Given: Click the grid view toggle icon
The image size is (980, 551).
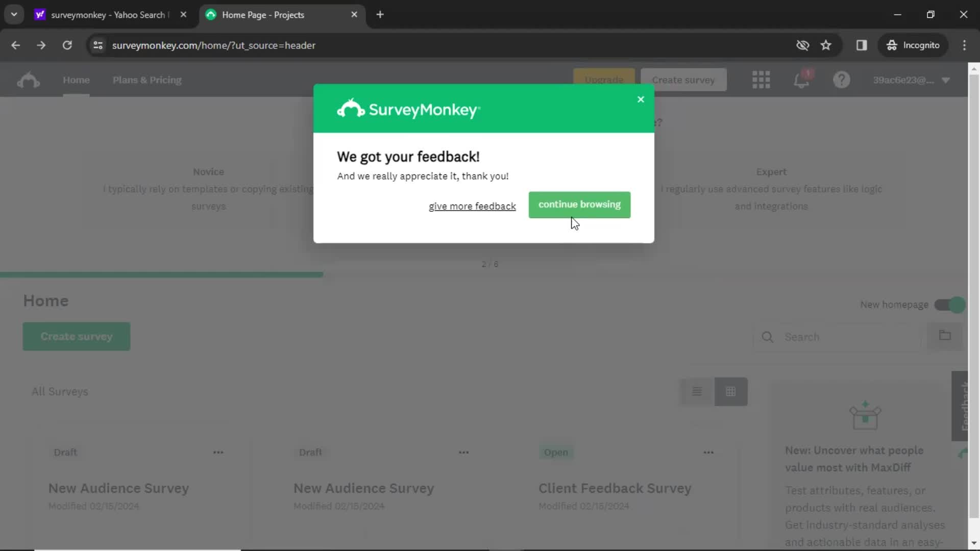Looking at the screenshot, I should [x=730, y=391].
